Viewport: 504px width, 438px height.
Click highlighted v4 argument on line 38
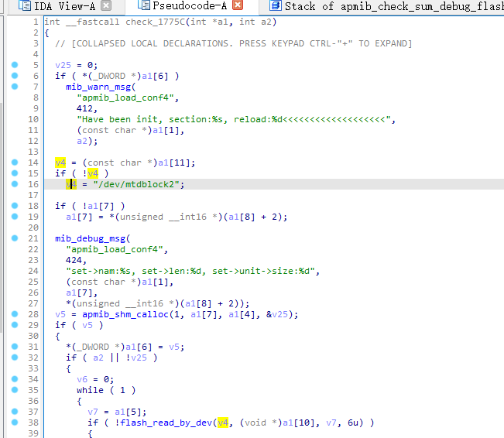point(223,423)
